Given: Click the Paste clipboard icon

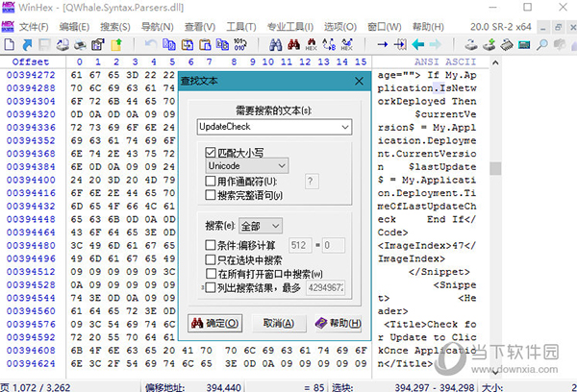Looking at the screenshot, I should coord(205,45).
